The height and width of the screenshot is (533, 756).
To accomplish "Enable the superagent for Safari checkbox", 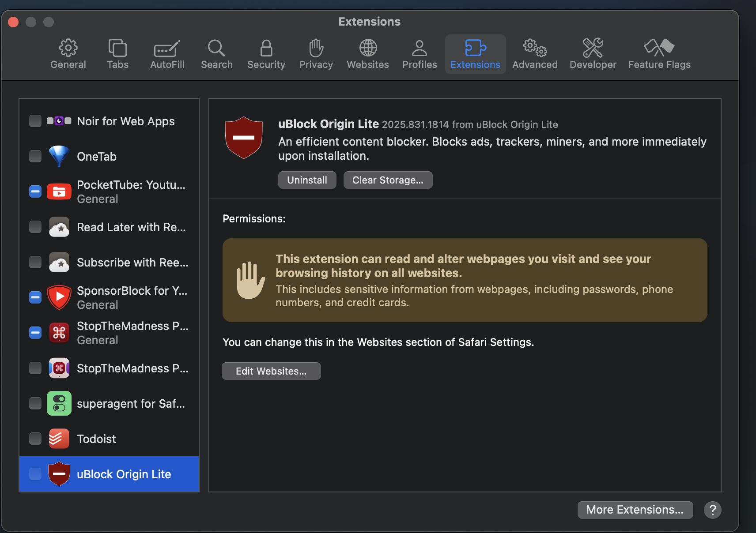I will pos(35,403).
